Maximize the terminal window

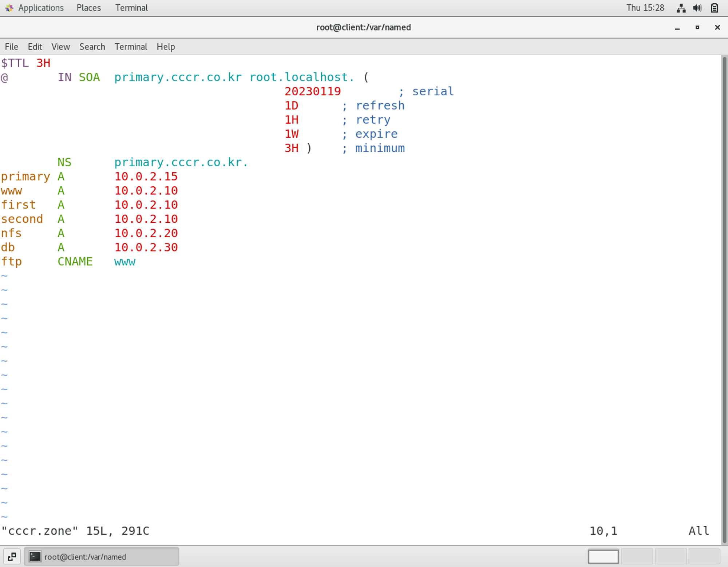point(697,28)
